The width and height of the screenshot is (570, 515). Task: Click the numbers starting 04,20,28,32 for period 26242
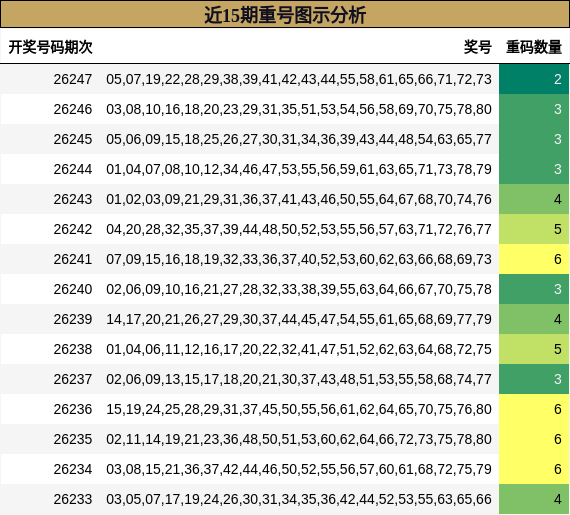click(299, 229)
